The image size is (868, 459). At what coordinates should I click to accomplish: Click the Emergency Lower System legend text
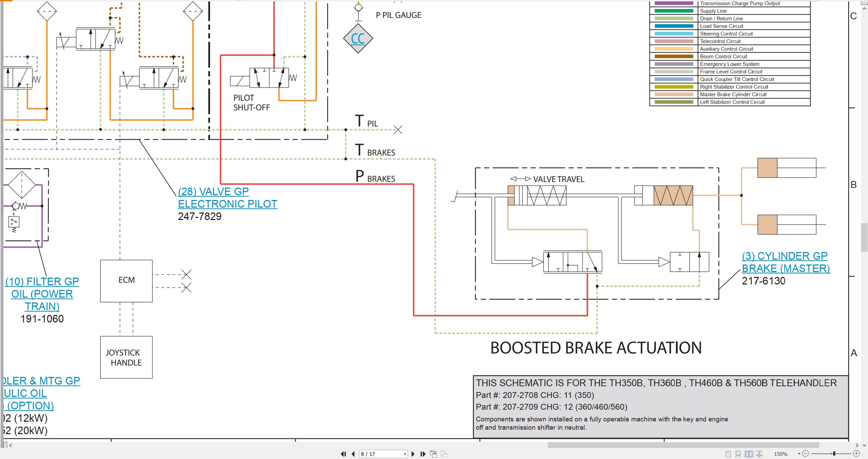730,64
